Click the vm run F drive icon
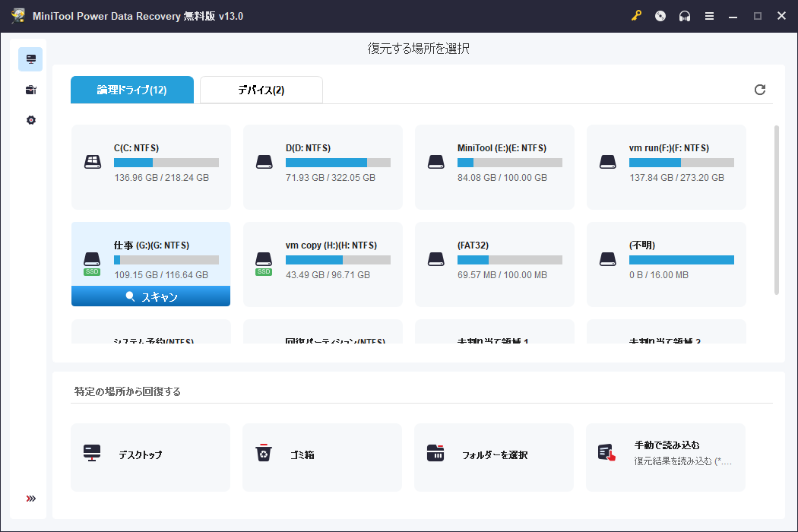This screenshot has height=532, width=798. 608,162
